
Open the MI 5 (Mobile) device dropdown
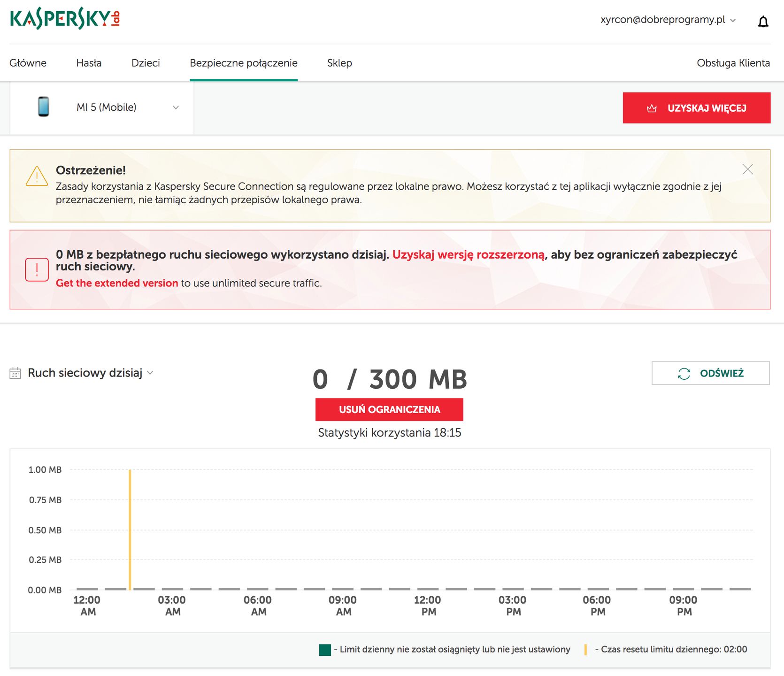tap(102, 108)
